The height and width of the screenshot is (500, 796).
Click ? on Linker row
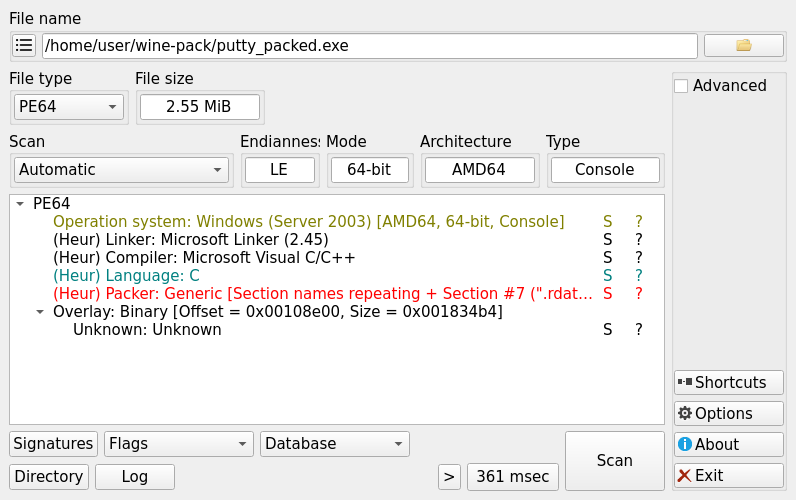tap(639, 240)
